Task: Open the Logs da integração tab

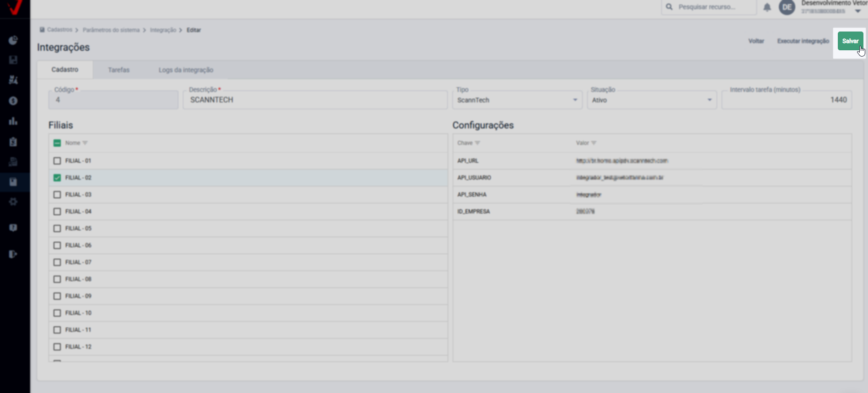Action: [x=186, y=70]
